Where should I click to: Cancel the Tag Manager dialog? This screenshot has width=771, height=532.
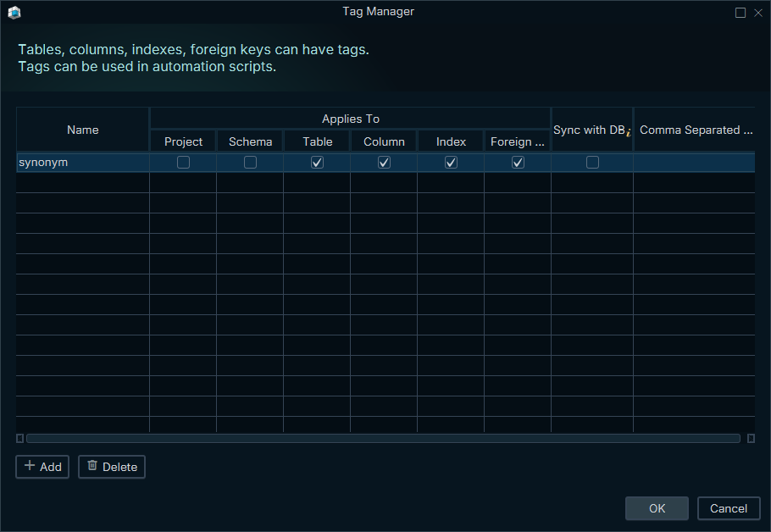(x=729, y=508)
